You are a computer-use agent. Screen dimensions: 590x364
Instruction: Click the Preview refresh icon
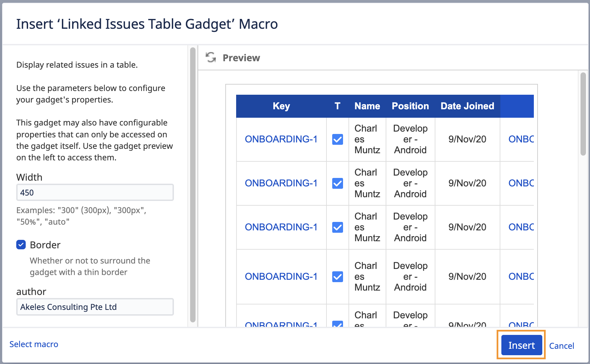[211, 58]
